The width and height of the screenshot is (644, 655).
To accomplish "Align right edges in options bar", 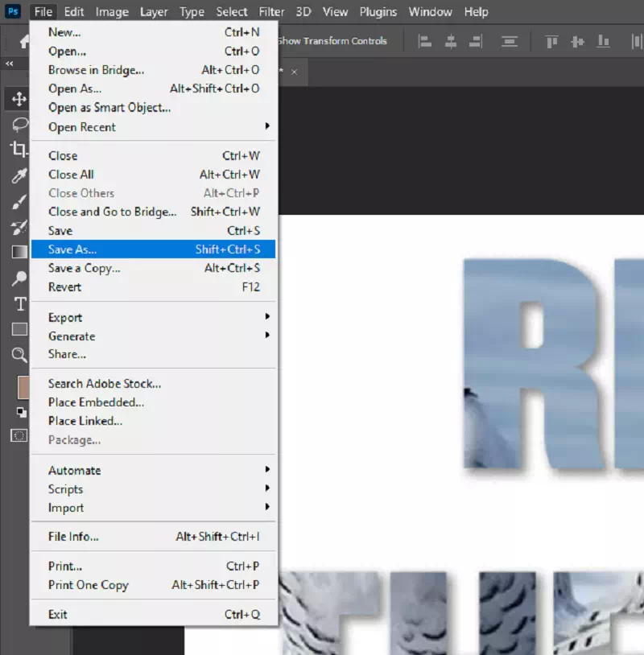I will pos(476,41).
